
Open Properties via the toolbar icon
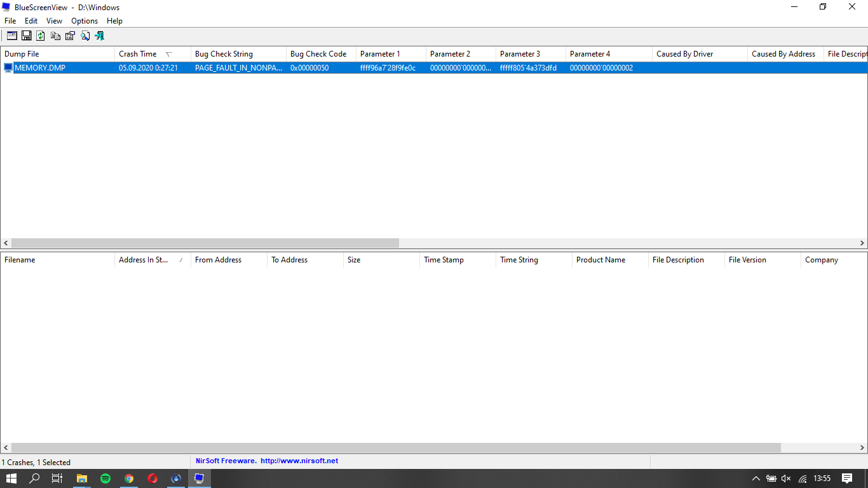coord(70,36)
